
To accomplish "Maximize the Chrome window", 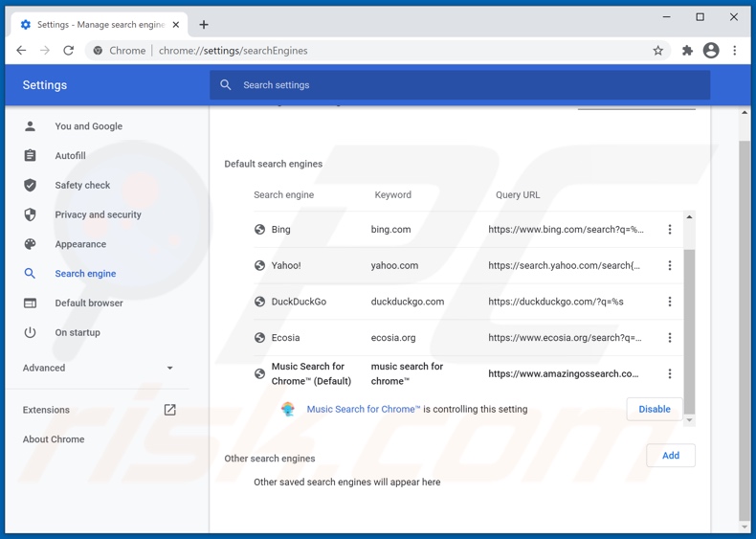I will coord(700,17).
